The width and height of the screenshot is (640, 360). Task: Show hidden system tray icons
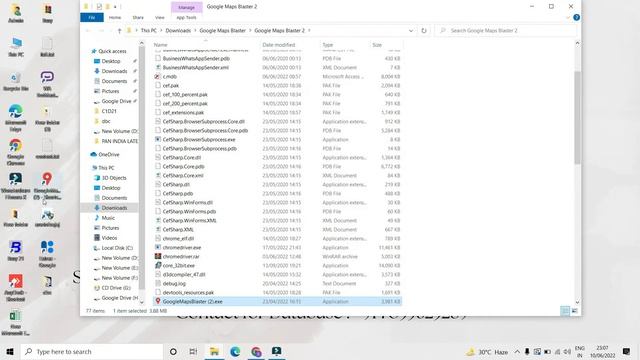[517, 352]
